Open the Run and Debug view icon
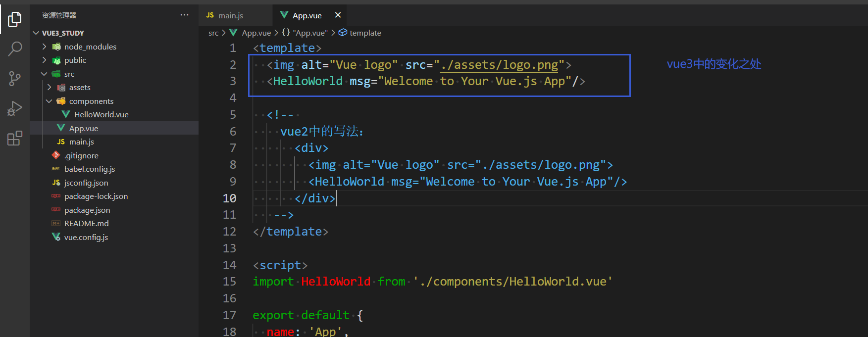 15,108
